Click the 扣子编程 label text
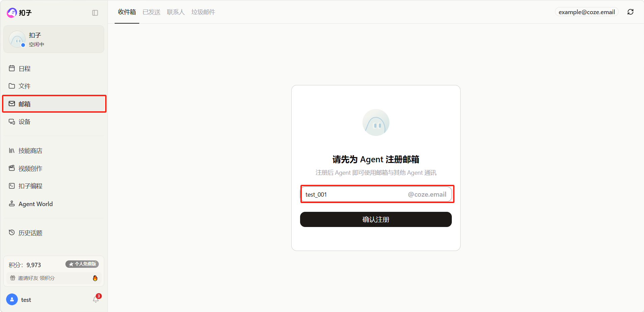This screenshot has height=312, width=644. click(x=30, y=186)
